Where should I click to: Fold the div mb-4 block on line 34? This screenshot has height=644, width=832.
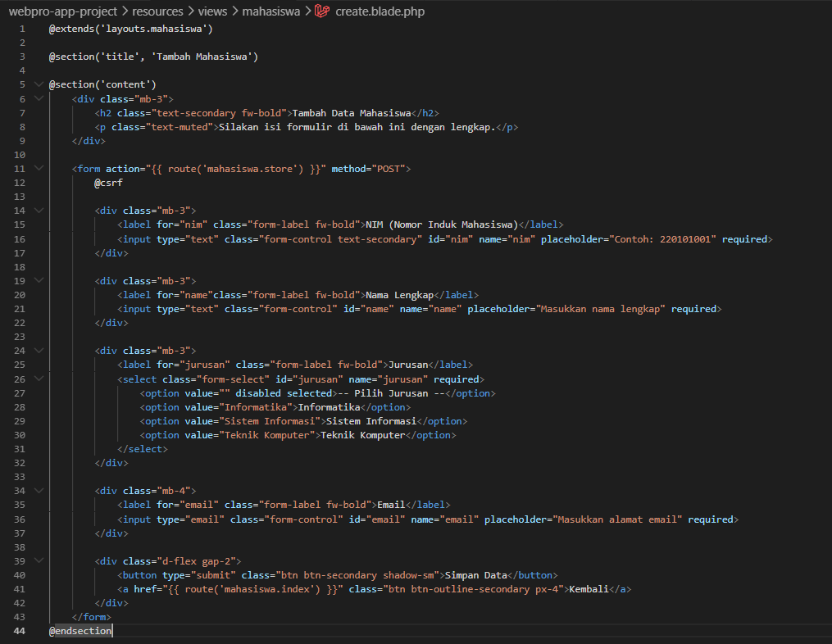click(39, 491)
